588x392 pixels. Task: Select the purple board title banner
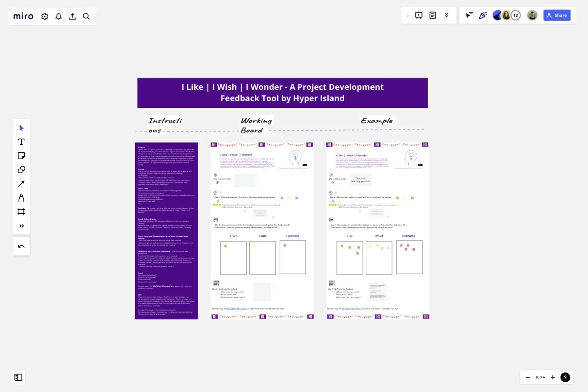click(x=283, y=93)
